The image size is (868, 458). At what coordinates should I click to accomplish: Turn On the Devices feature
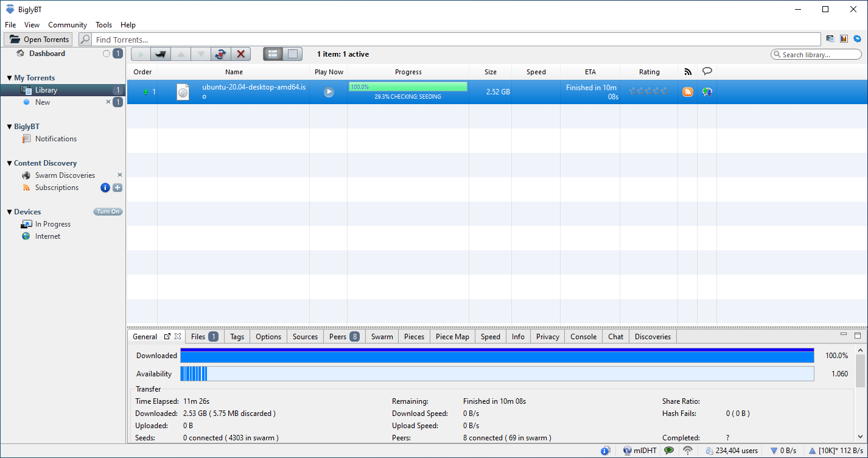[108, 212]
